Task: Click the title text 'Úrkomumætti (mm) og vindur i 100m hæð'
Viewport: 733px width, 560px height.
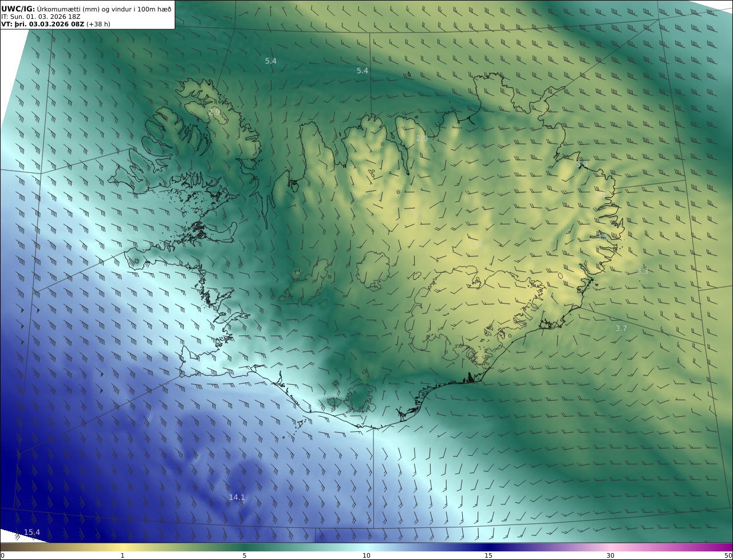Action: click(104, 9)
